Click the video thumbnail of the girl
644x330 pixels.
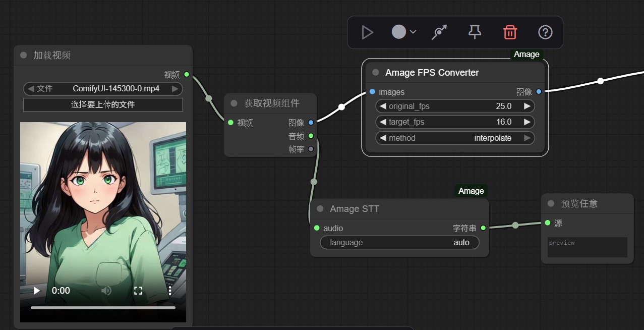pos(103,222)
